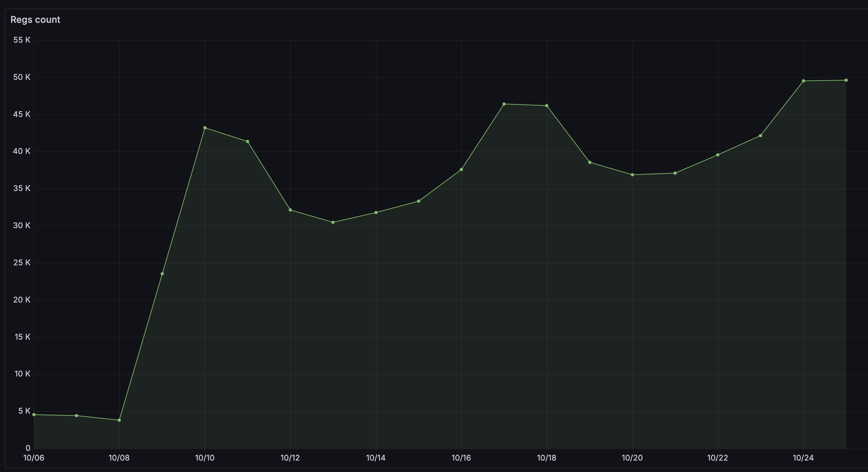The image size is (868, 472).
Task: Click the '30 K' y-axis label
Action: [x=22, y=225]
